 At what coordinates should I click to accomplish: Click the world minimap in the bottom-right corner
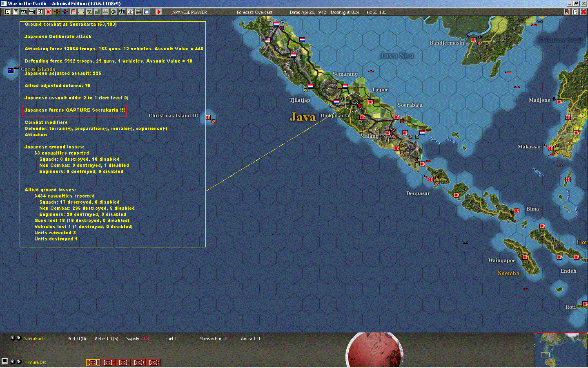561,350
